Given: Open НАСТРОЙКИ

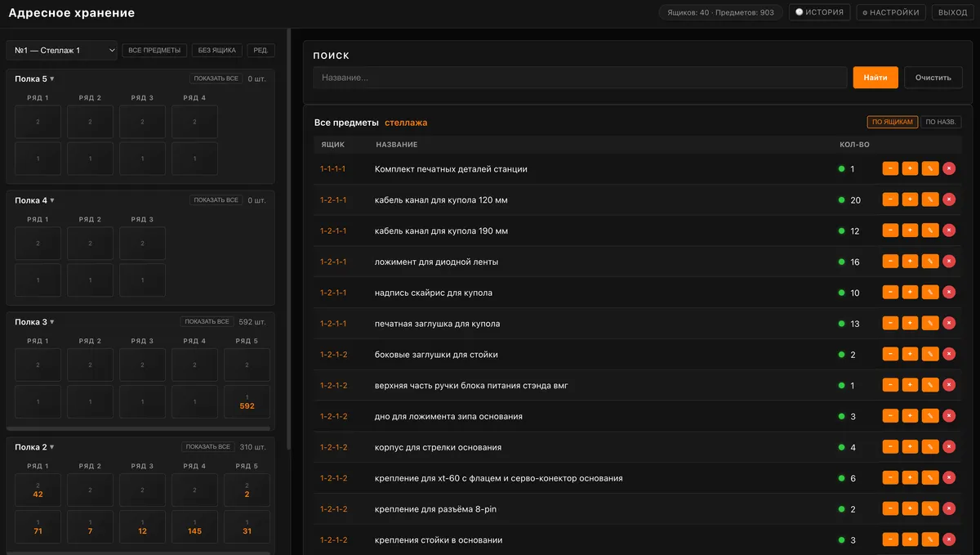Looking at the screenshot, I should click(891, 12).
